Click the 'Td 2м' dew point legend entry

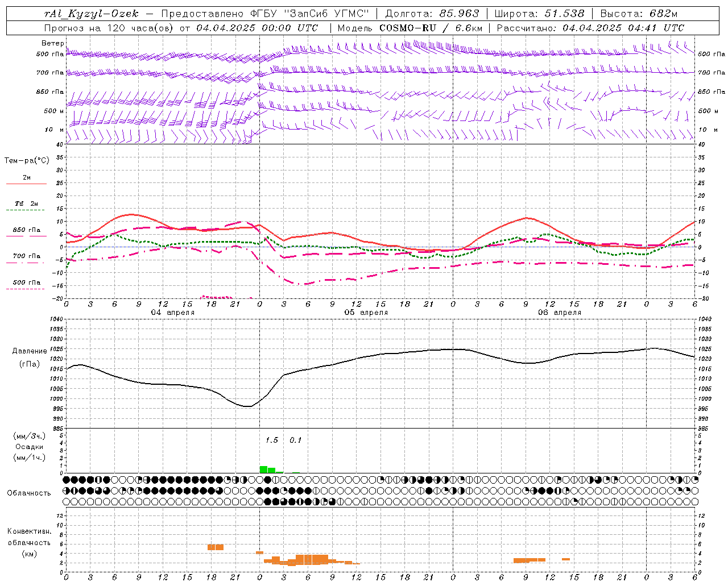pos(27,203)
